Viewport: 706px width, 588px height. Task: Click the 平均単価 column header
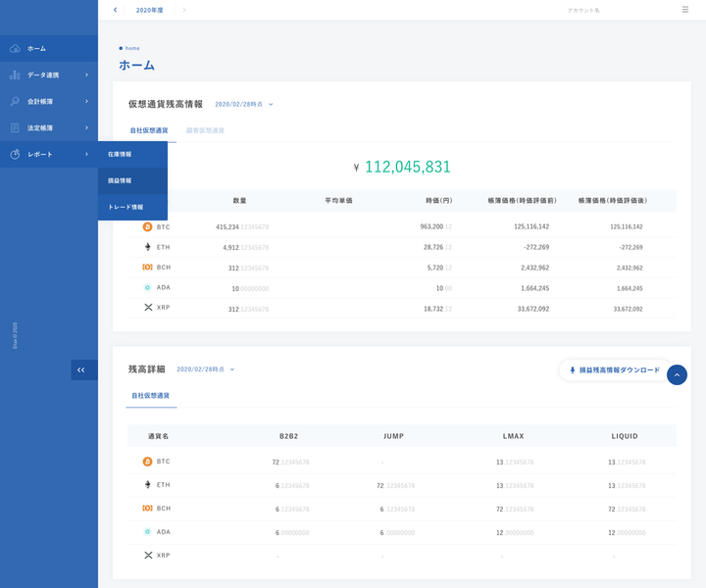tap(338, 201)
